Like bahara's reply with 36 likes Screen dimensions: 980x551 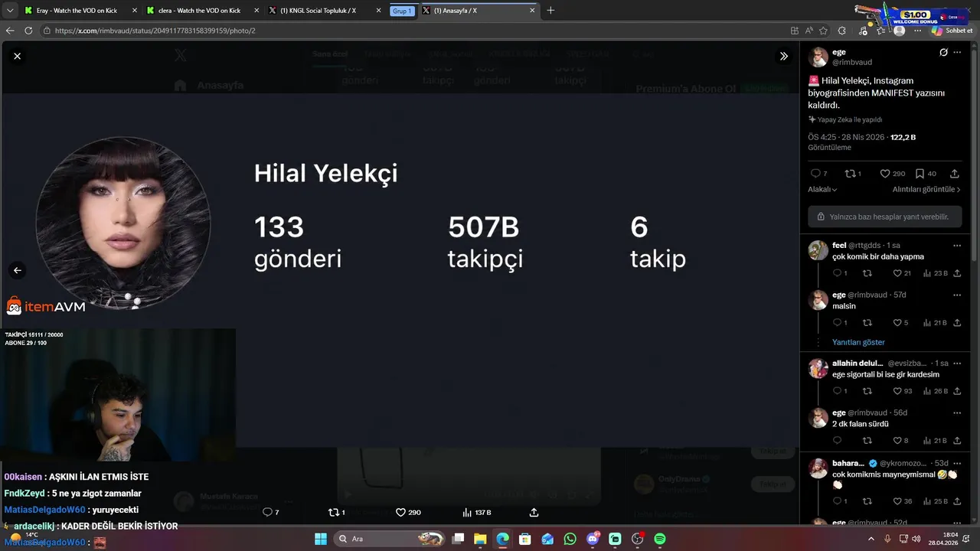(897, 501)
